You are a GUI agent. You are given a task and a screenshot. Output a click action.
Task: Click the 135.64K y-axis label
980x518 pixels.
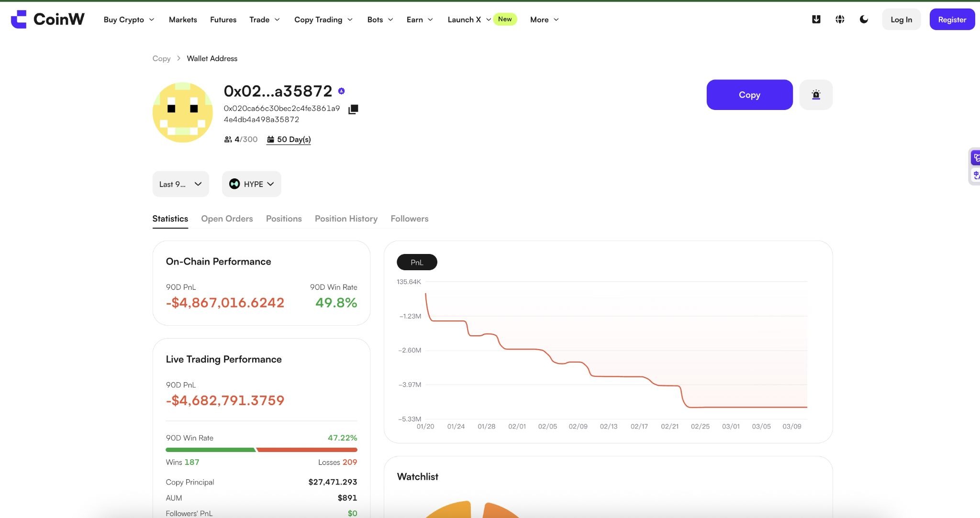[x=409, y=282]
